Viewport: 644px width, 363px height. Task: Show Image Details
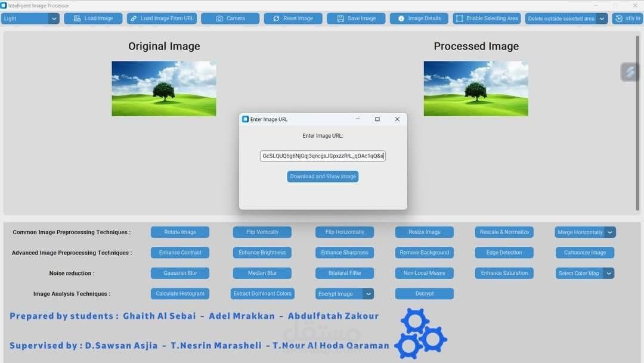coord(419,18)
